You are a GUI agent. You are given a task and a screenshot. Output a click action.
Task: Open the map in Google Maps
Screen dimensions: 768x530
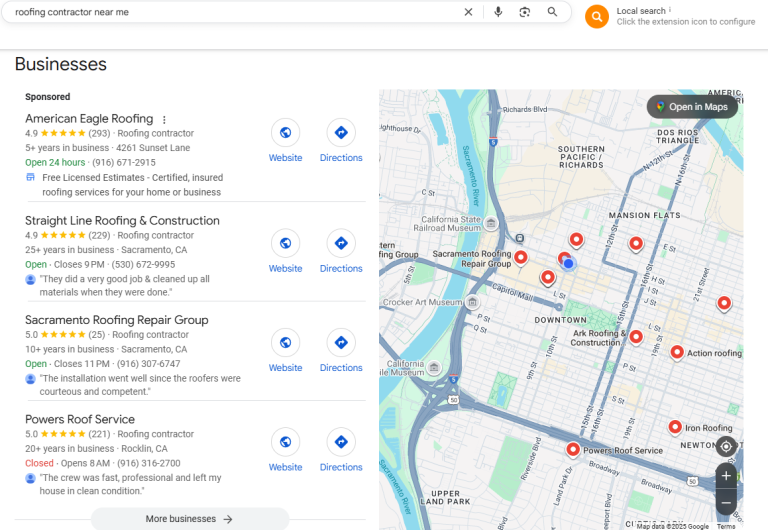click(692, 107)
